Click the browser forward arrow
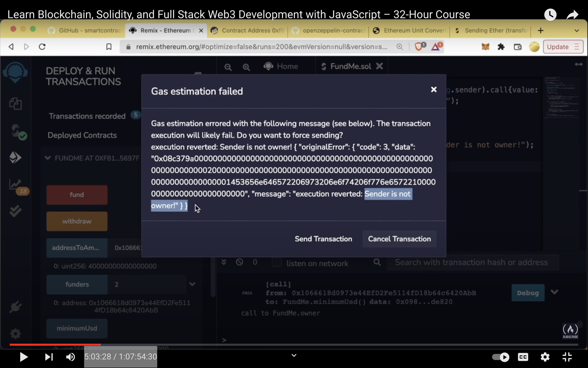The height and width of the screenshot is (368, 588). pyautogui.click(x=27, y=46)
